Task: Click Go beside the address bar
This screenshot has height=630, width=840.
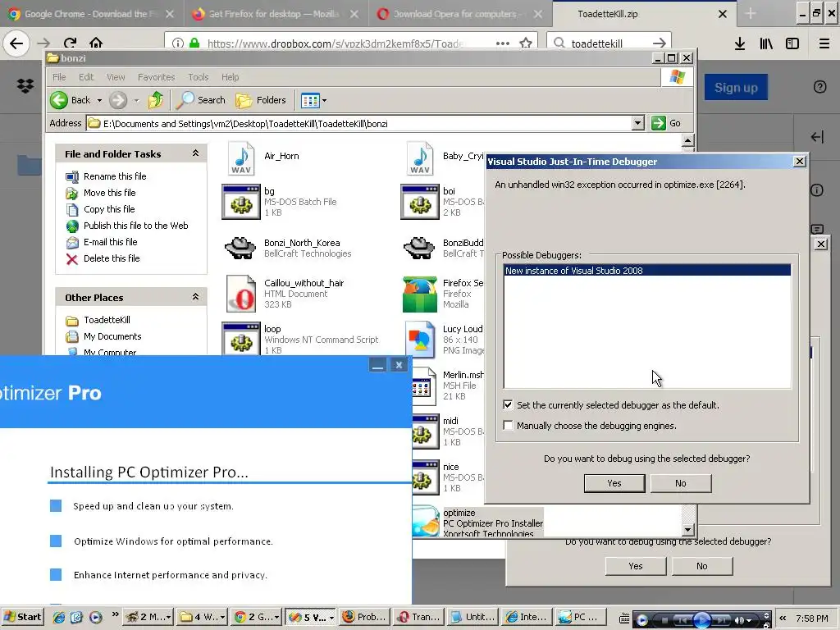Action: point(666,123)
